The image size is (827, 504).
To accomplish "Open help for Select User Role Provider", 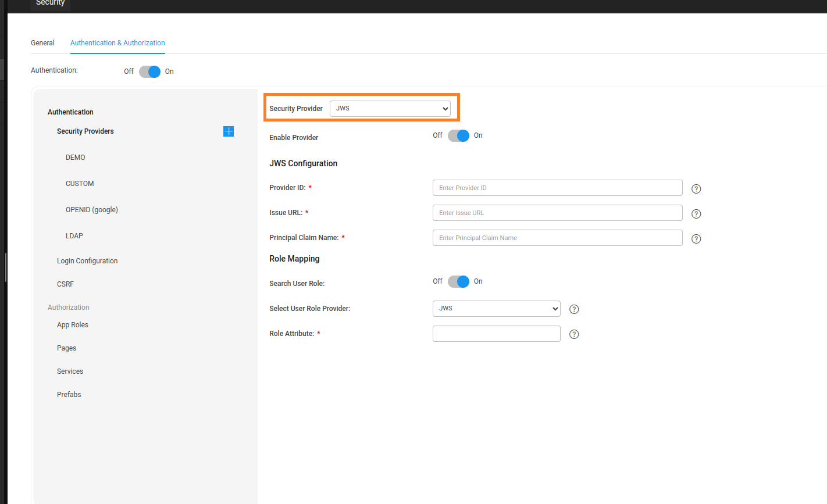I will [574, 309].
